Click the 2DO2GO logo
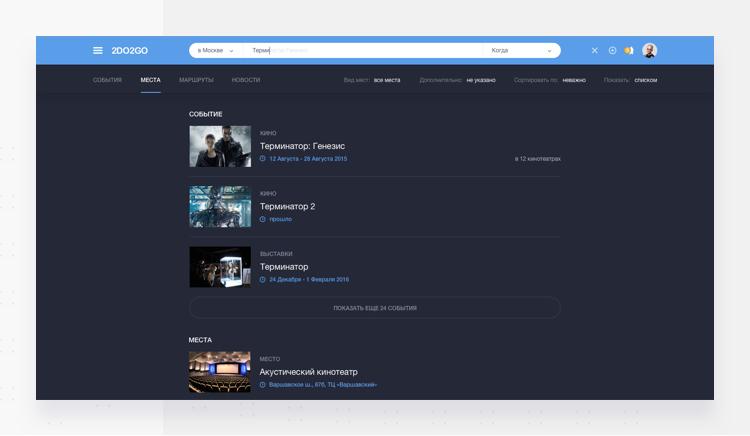750x436 pixels. pyautogui.click(x=129, y=51)
